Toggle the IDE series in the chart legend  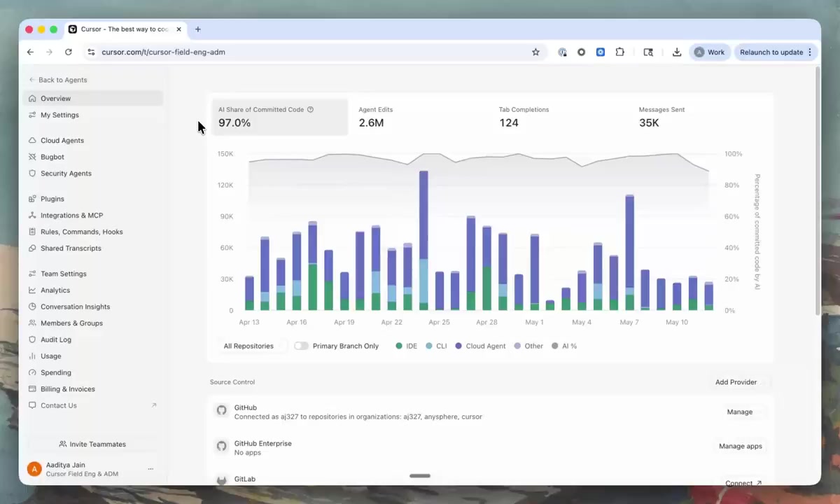[407, 346]
